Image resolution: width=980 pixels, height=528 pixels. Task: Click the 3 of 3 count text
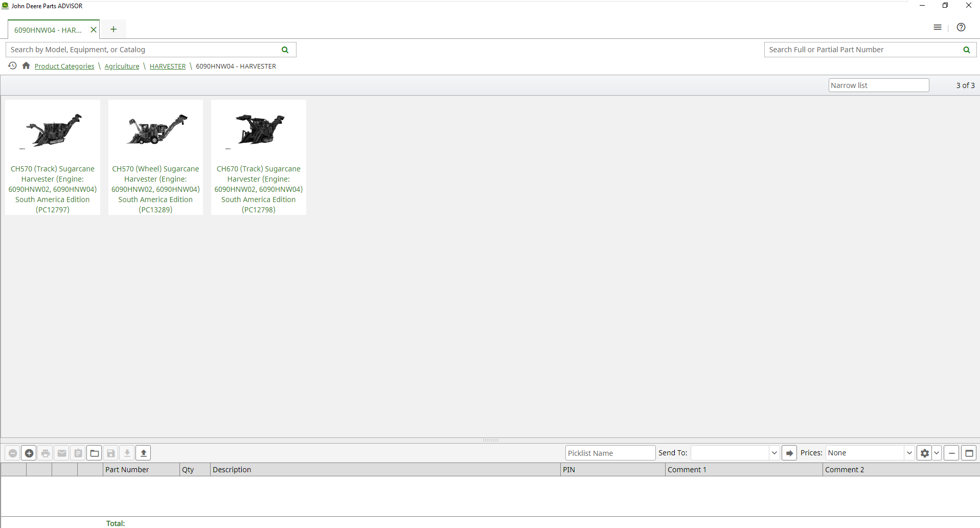click(x=965, y=85)
